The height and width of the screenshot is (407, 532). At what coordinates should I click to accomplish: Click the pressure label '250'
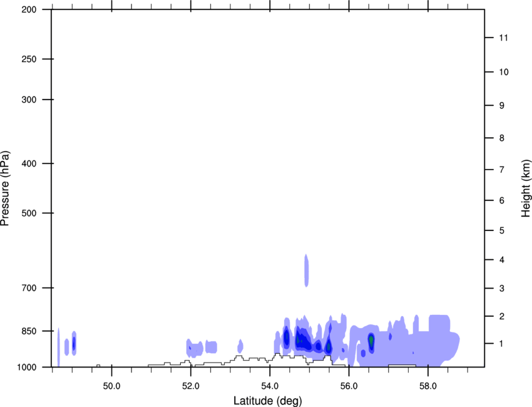click(29, 59)
